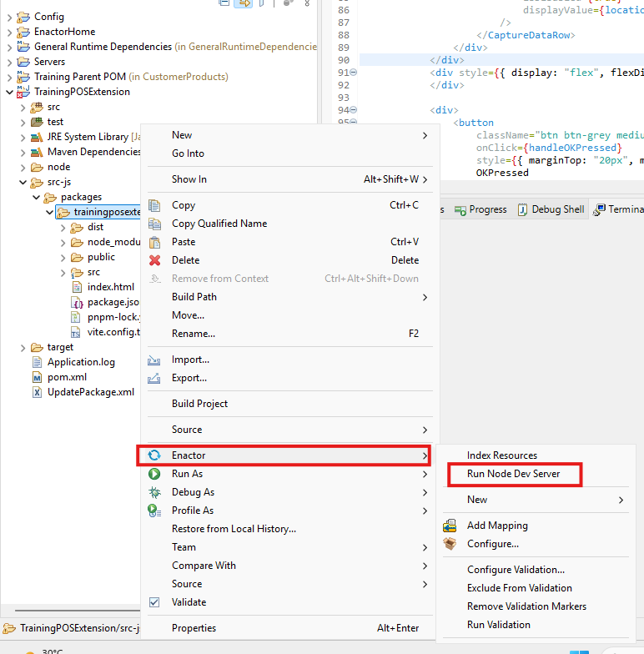This screenshot has height=654, width=644.
Task: Click the Profile As icon
Action: pos(154,511)
